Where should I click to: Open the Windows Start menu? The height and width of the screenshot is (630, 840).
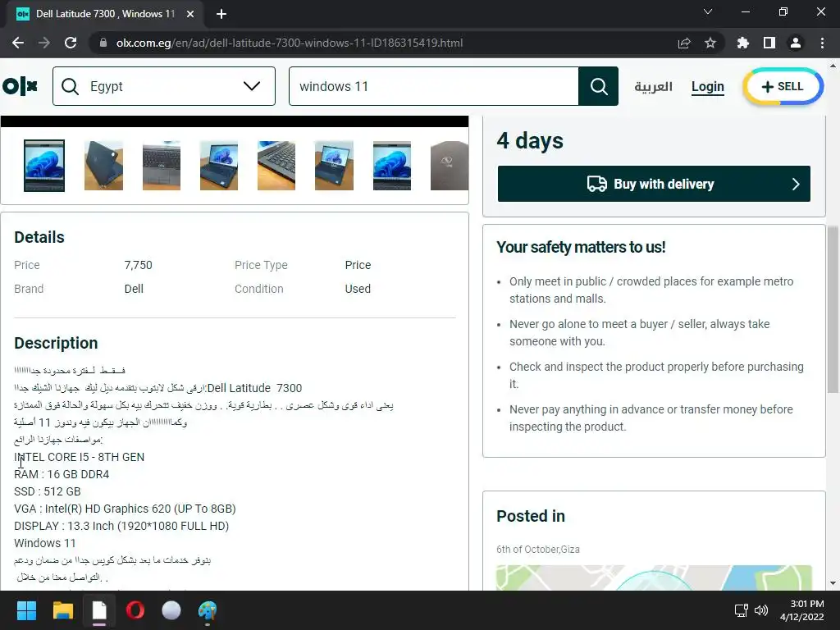(x=26, y=610)
